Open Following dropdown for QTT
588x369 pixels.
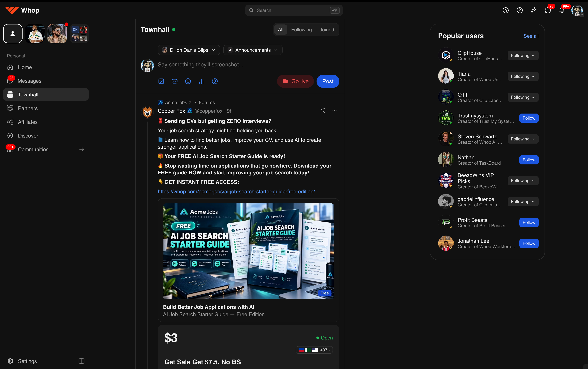523,97
